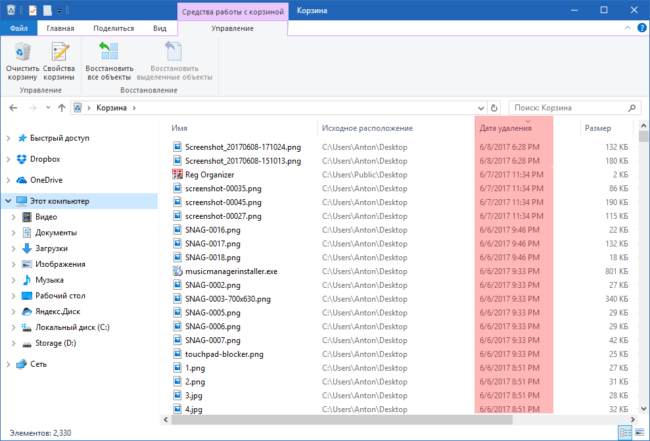Expand the OneDrive tree node
650x441 pixels.
[8, 180]
